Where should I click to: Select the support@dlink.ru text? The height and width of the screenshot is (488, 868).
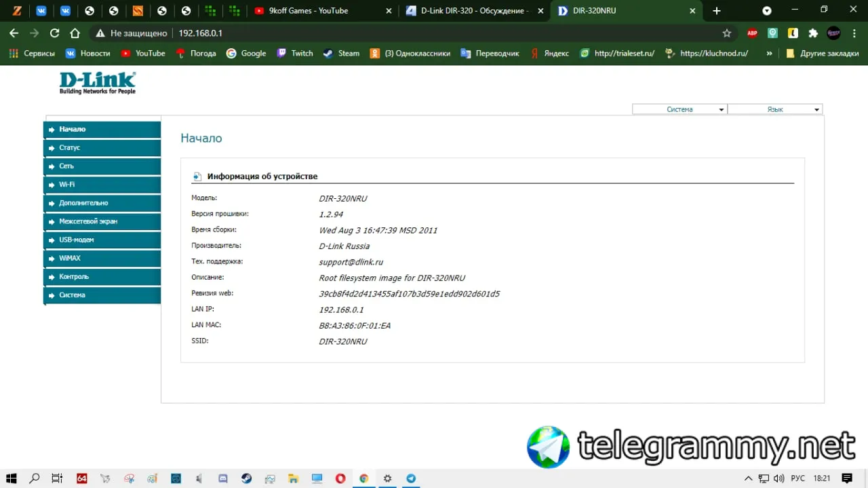[x=351, y=262]
